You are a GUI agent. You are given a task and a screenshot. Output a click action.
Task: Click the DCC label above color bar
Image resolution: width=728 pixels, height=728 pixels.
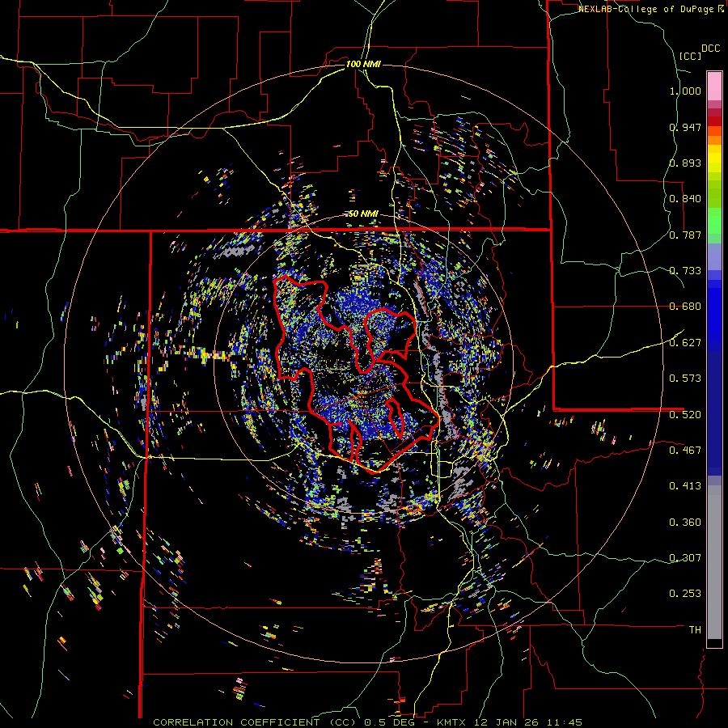pos(710,49)
